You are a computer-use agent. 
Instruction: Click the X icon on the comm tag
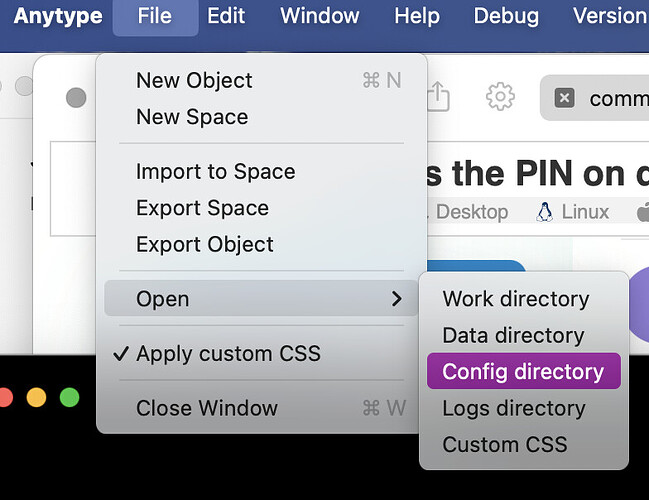point(564,98)
